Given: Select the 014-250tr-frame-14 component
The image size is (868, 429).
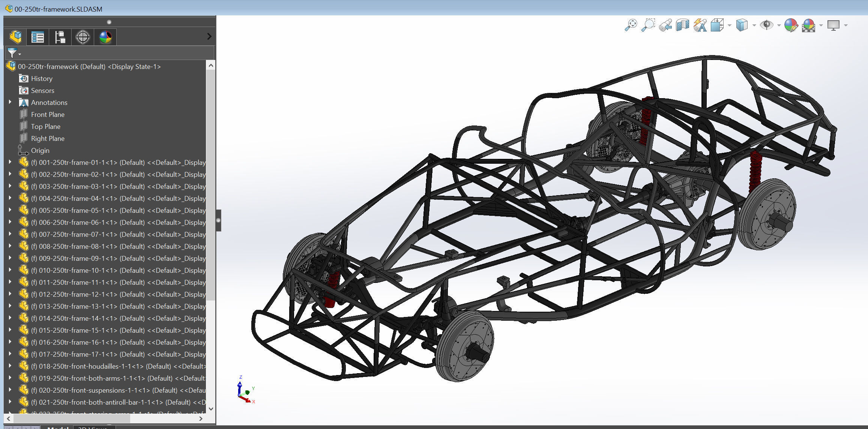Looking at the screenshot, I should click(118, 318).
